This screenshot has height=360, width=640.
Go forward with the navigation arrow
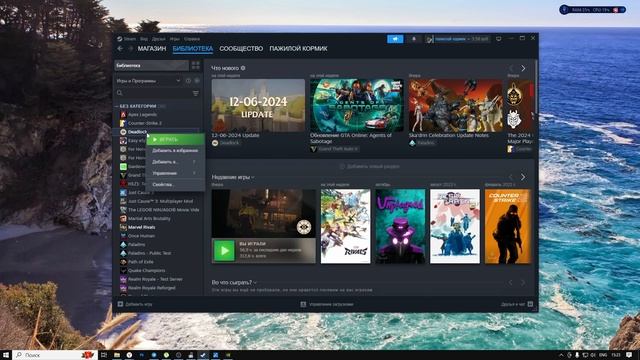(130, 49)
